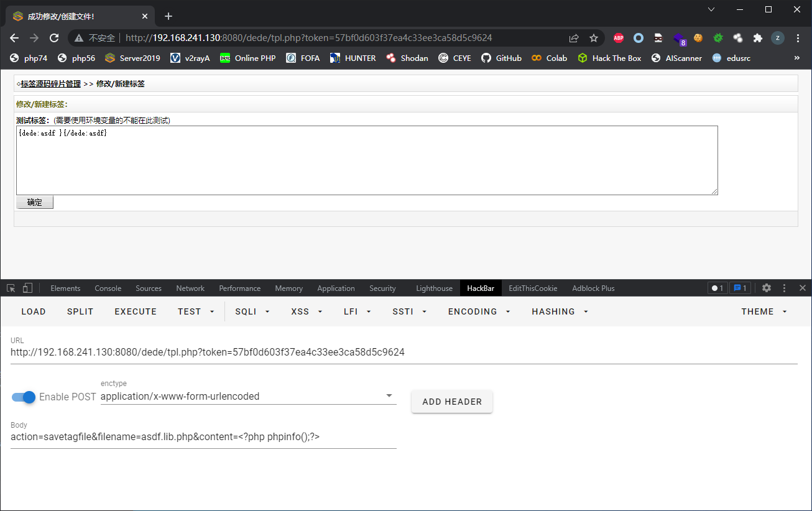Click the 标签源码碎片管理 link
Viewport: 812px width, 511px height.
(x=51, y=83)
